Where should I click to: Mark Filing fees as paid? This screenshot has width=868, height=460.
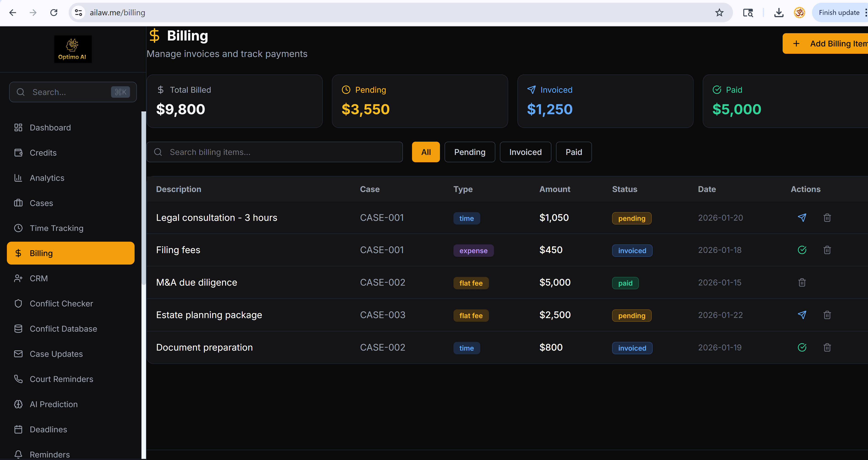802,250
